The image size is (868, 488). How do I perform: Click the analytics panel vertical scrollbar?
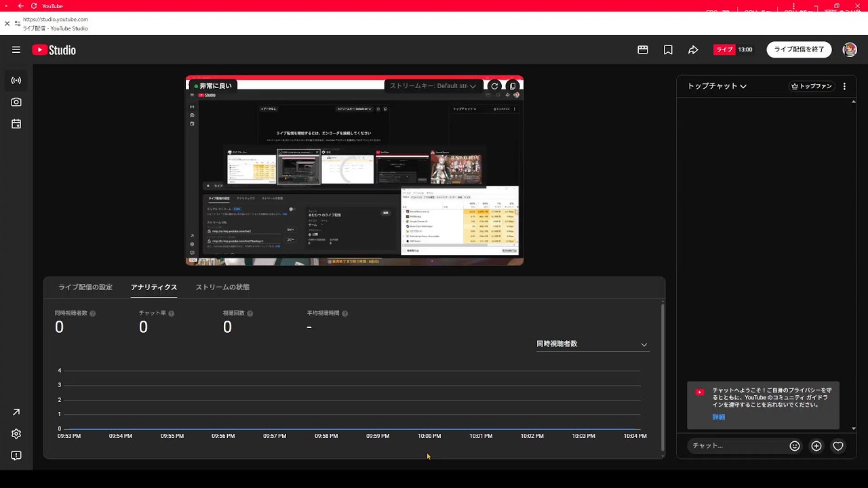(663, 376)
